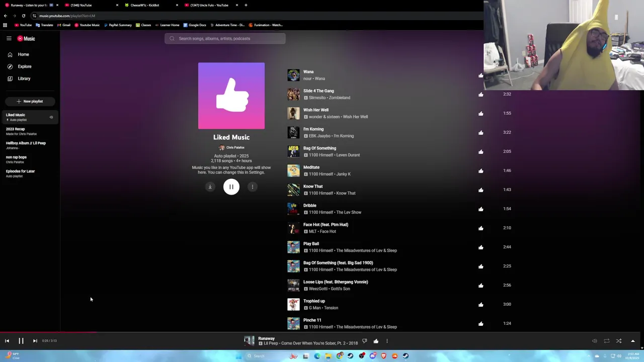
Task: Unlike Bag Of Something by Leven Durant
Action: tap(481, 152)
